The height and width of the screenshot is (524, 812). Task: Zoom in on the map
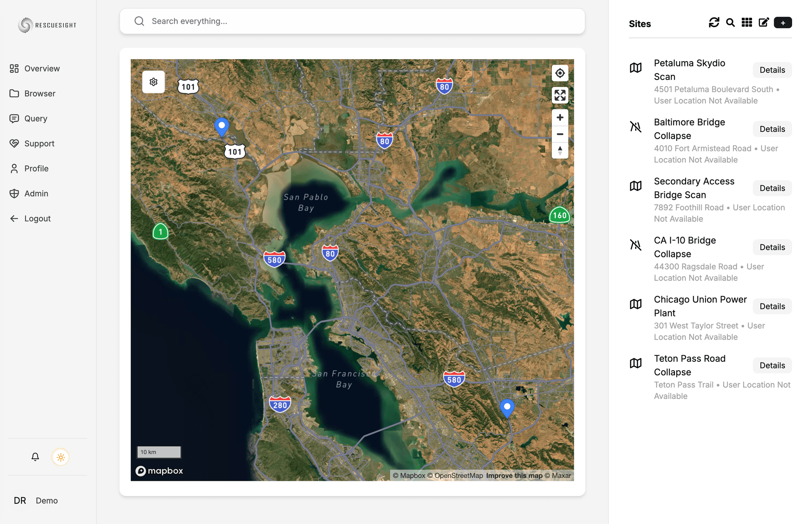[x=560, y=117]
